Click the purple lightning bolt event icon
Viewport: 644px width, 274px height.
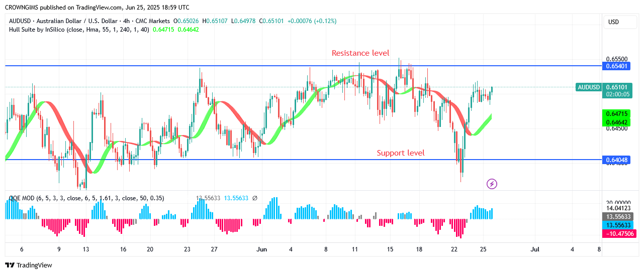click(x=492, y=184)
